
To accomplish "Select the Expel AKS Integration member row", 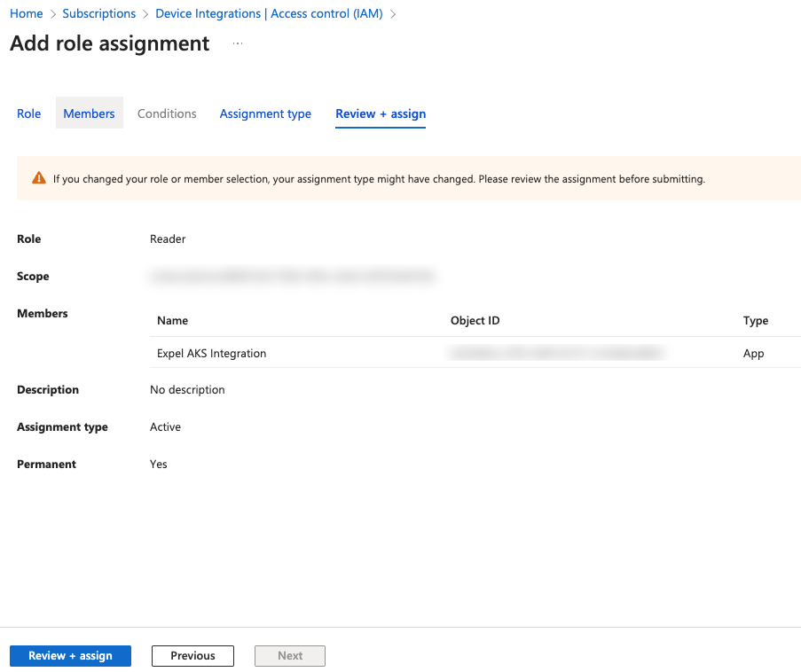I will click(x=212, y=353).
